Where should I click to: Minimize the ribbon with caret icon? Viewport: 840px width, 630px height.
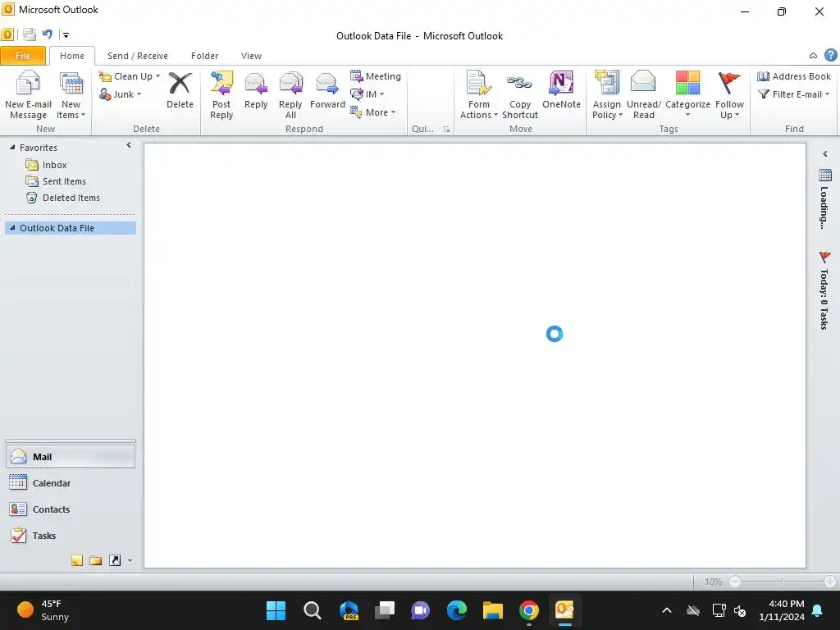(813, 55)
